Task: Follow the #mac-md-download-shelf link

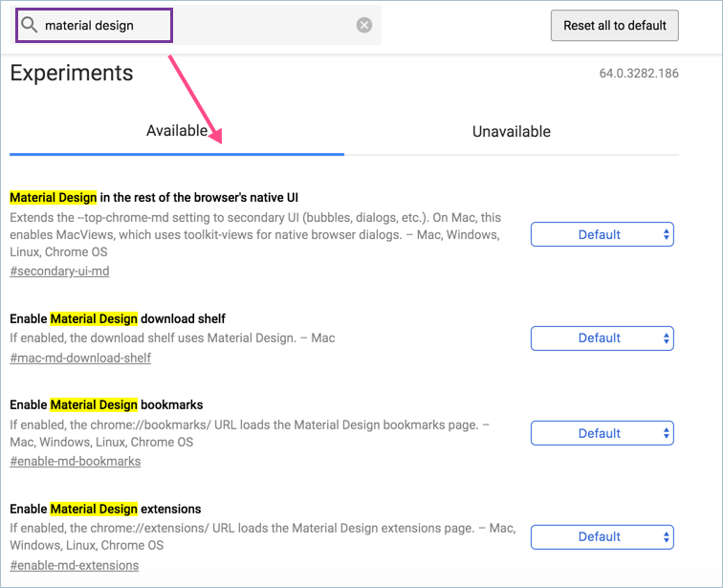Action: (80, 358)
